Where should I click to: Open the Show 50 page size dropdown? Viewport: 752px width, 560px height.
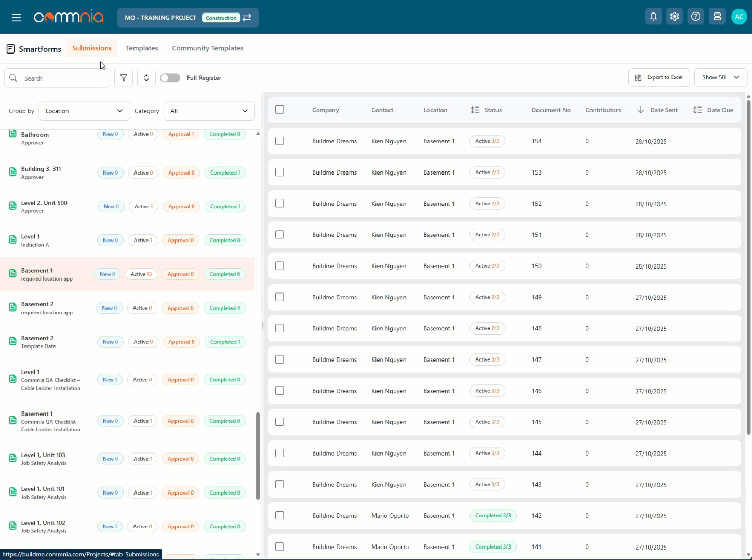[720, 77]
